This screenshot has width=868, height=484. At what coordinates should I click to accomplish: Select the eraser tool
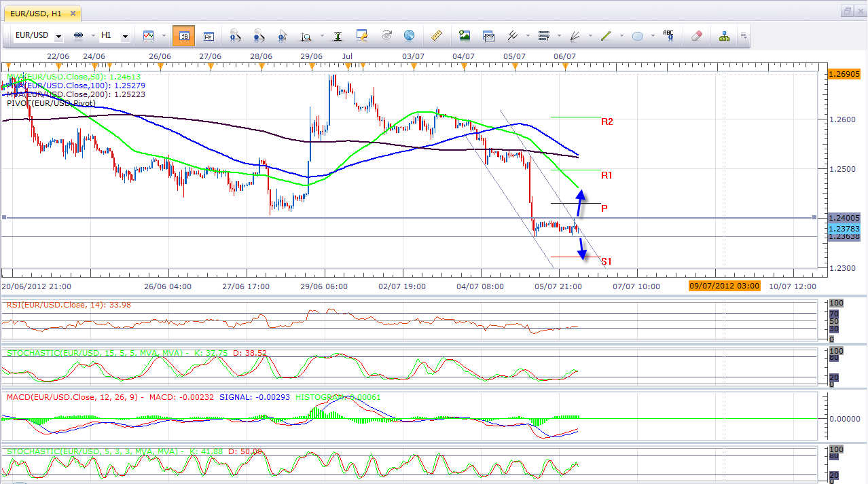point(696,35)
